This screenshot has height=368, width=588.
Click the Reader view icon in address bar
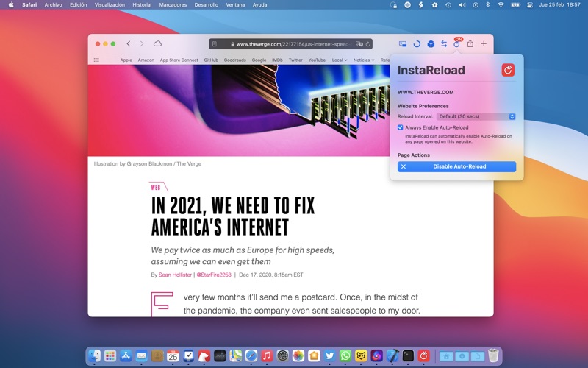[x=215, y=44]
